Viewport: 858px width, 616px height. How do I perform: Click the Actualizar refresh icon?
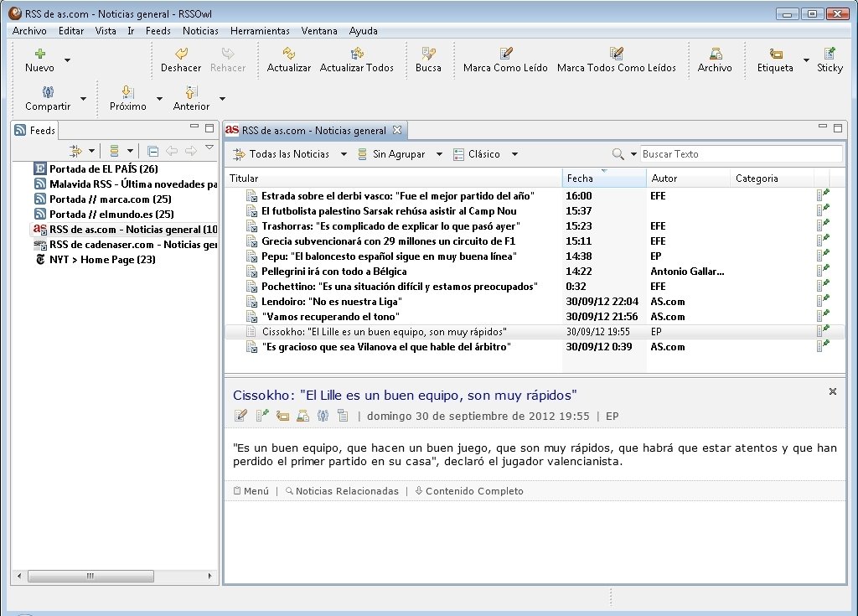289,54
